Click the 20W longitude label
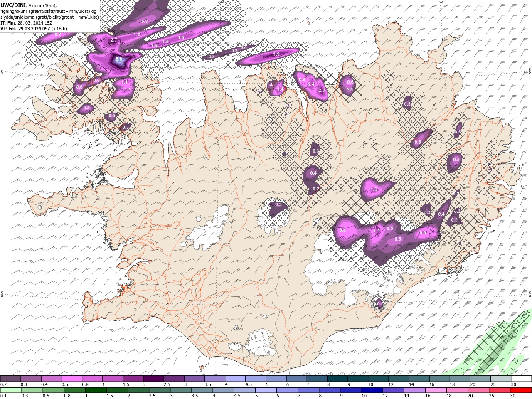The height and width of the screenshot is (399, 532). (x=221, y=2)
